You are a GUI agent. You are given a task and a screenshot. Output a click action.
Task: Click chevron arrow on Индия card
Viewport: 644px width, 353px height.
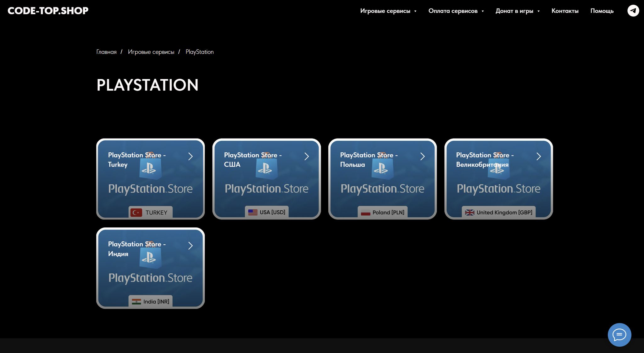pos(190,246)
